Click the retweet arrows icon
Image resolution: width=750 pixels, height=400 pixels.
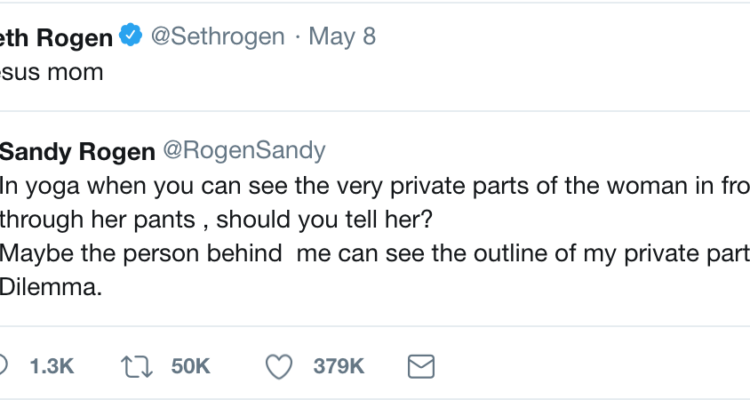[x=139, y=365]
